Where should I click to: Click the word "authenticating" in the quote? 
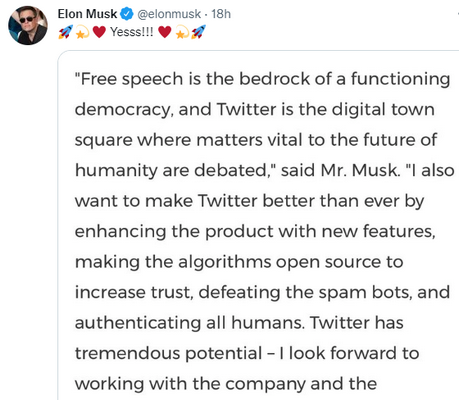(138, 323)
